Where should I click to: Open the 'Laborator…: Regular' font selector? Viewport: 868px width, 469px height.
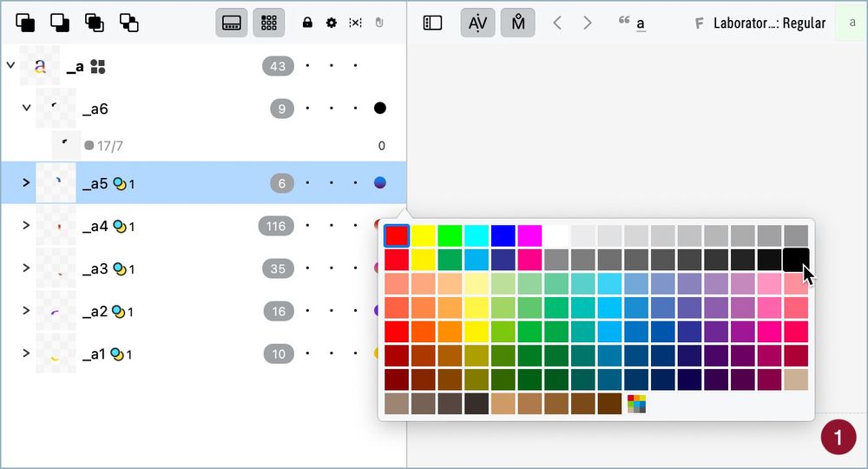point(769,23)
